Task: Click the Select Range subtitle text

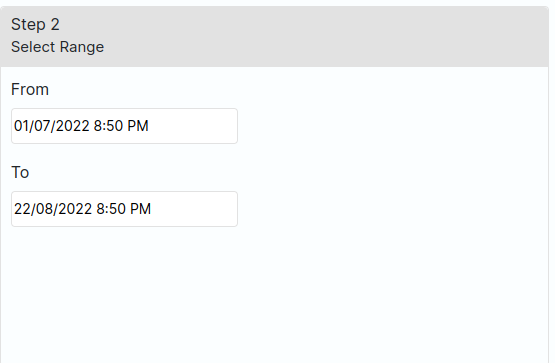Action: click(57, 47)
